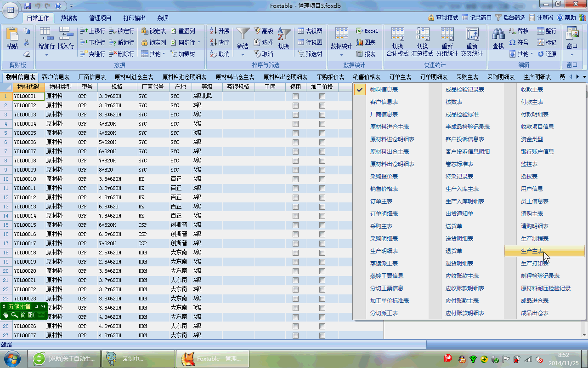Viewport: 588px width, 368px height.
Task: Click 下移行 move row down
Action: pyautogui.click(x=92, y=42)
